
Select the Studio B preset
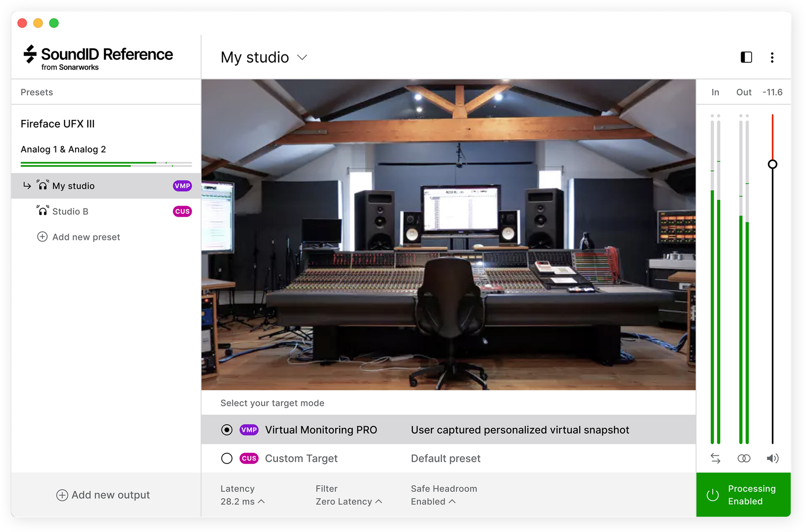(71, 212)
